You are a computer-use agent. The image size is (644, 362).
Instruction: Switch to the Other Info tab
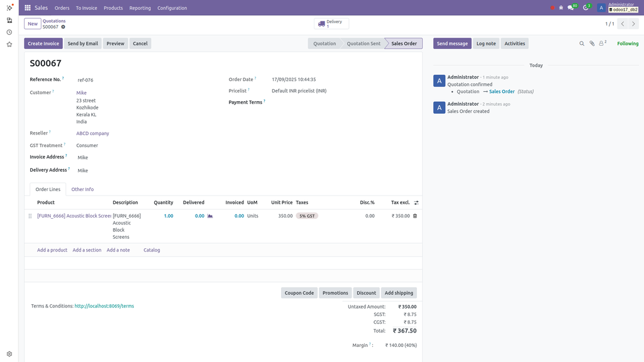tap(82, 189)
